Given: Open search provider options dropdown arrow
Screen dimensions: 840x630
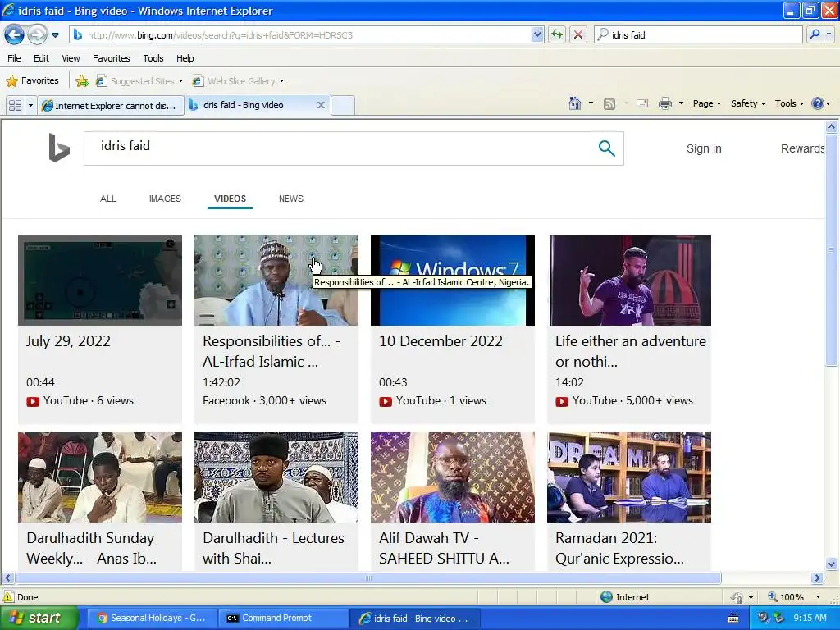Looking at the screenshot, I should (829, 34).
